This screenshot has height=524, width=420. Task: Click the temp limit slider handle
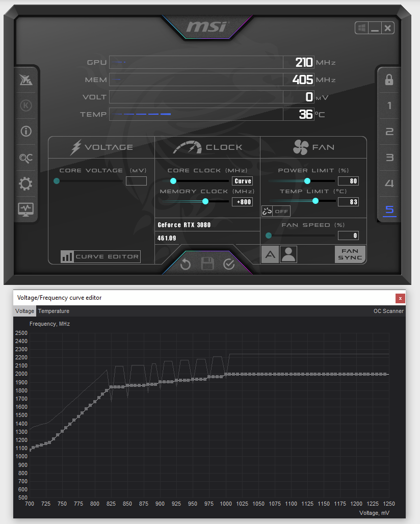[x=316, y=201]
